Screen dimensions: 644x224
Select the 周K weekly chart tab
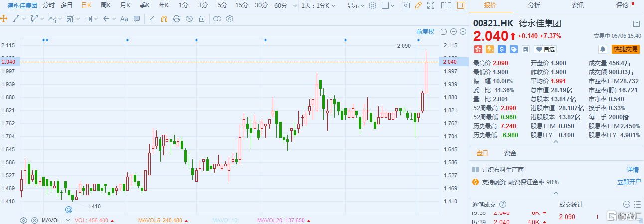click(x=106, y=6)
